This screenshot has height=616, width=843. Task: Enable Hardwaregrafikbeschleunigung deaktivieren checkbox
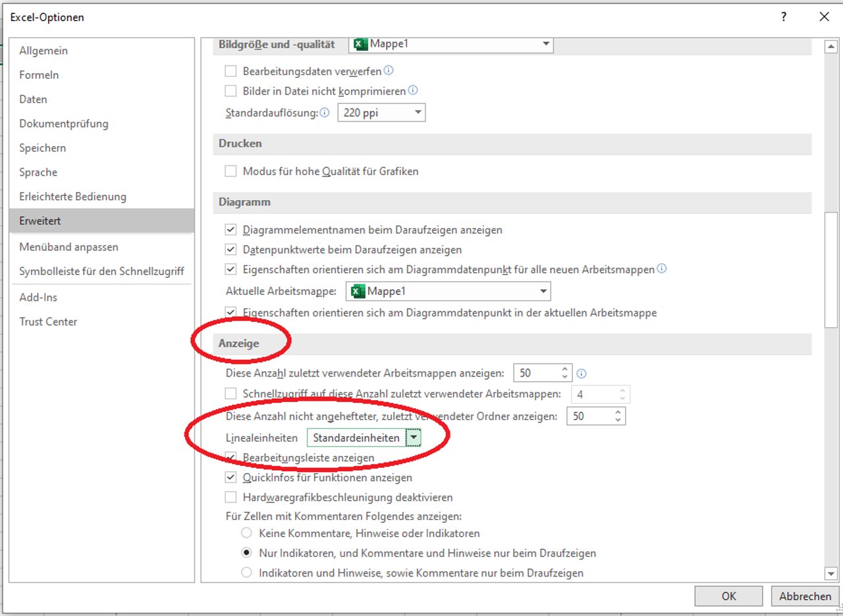pos(231,497)
